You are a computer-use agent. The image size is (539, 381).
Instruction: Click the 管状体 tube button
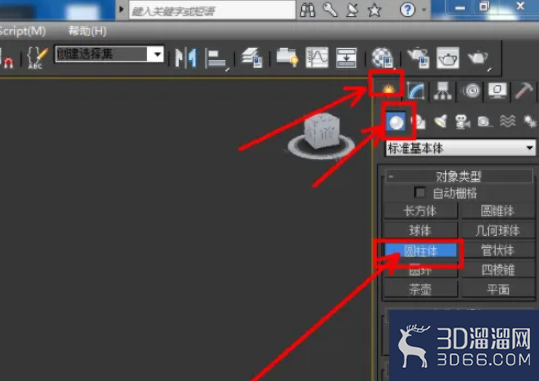pos(498,250)
